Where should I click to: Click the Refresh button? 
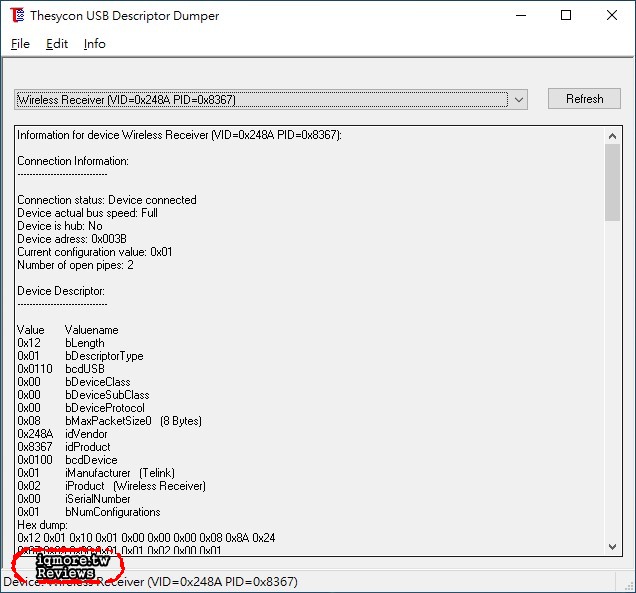(x=584, y=99)
